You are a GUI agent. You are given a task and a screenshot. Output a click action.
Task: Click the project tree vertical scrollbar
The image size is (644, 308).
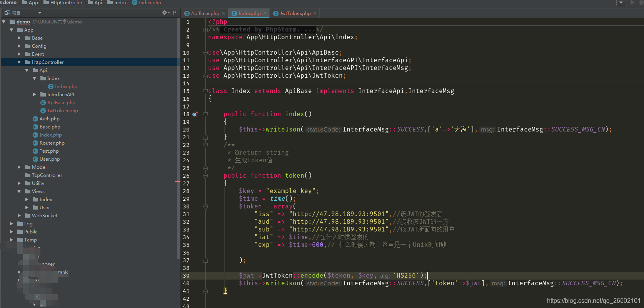coord(178,138)
